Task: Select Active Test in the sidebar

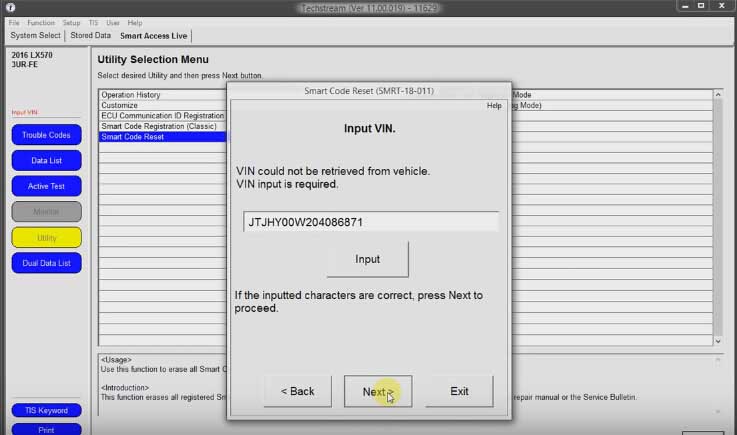Action: click(x=46, y=186)
